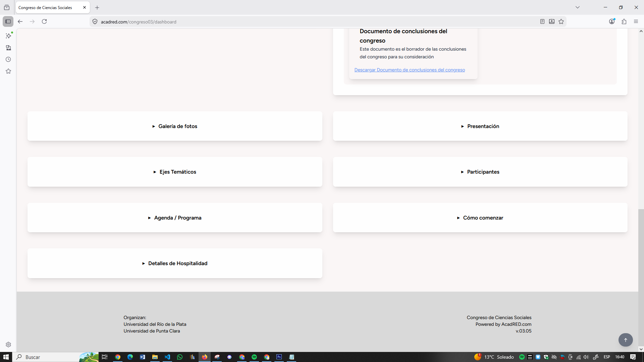The image size is (644, 362).
Task: Open Task View on the taskbar
Action: pyautogui.click(x=105, y=357)
